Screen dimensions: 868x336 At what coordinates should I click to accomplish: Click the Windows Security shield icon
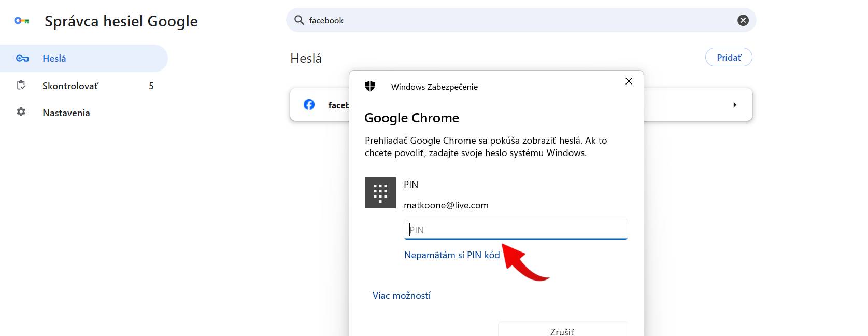pos(370,86)
